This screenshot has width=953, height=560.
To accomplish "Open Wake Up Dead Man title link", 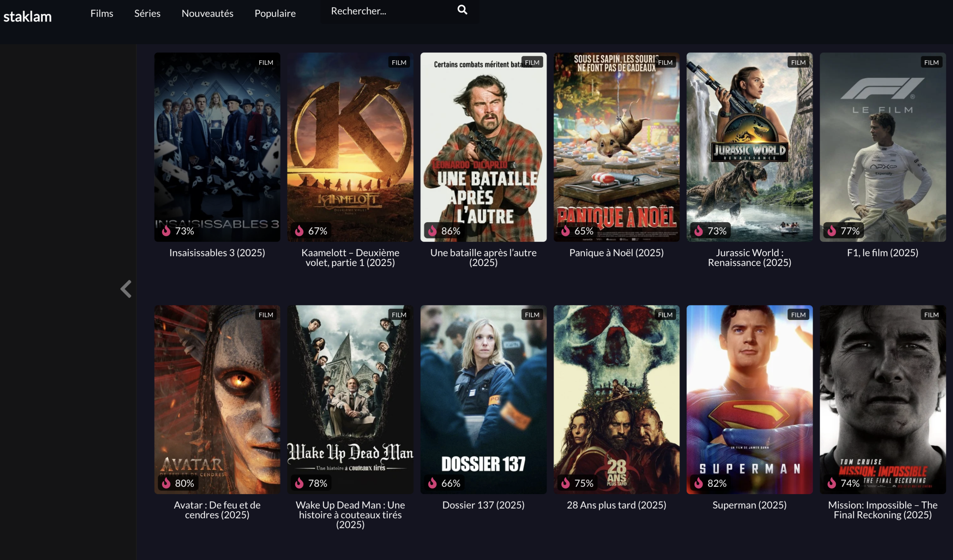I will [350, 515].
